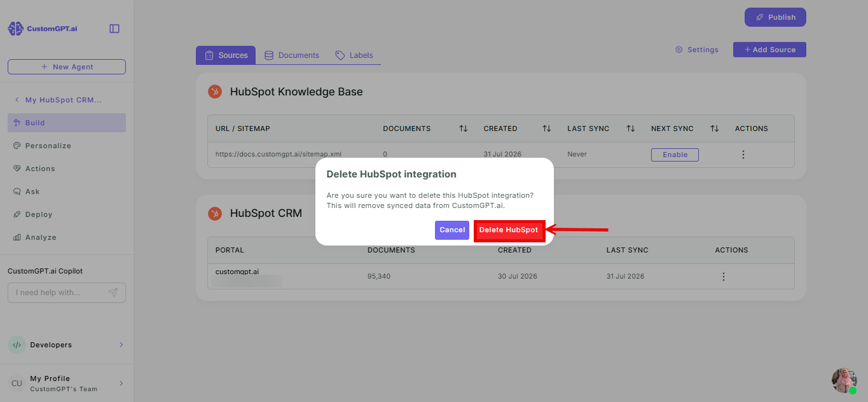This screenshot has height=402, width=868.
Task: Click the Deploy rocket icon
Action: [17, 214]
